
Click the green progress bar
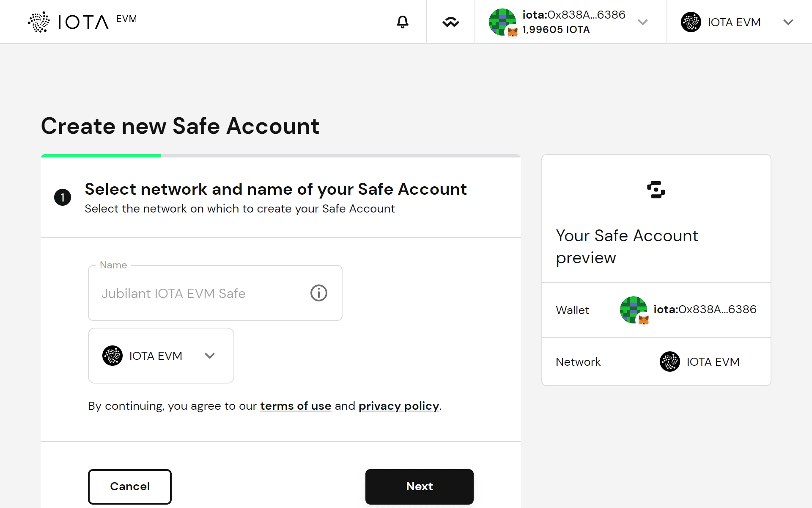pyautogui.click(x=101, y=155)
